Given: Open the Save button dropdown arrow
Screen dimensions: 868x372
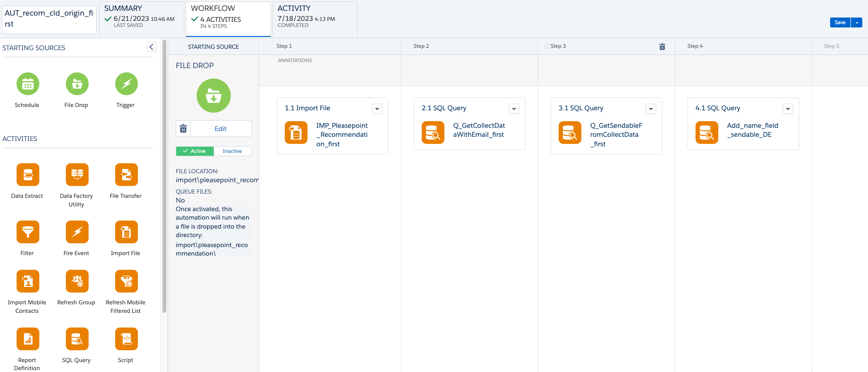Looking at the screenshot, I should pyautogui.click(x=857, y=23).
